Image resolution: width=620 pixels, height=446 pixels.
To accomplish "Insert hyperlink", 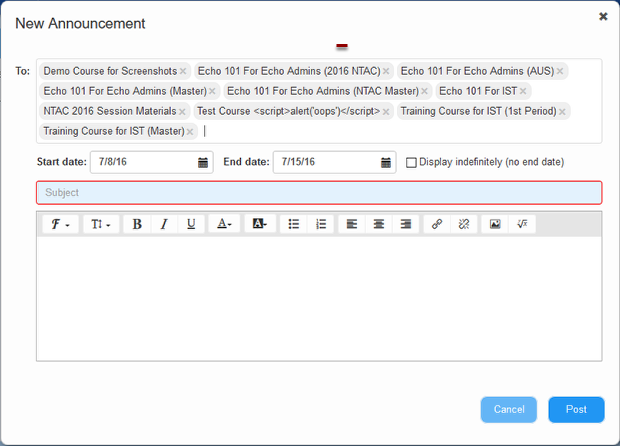I will pyautogui.click(x=437, y=224).
